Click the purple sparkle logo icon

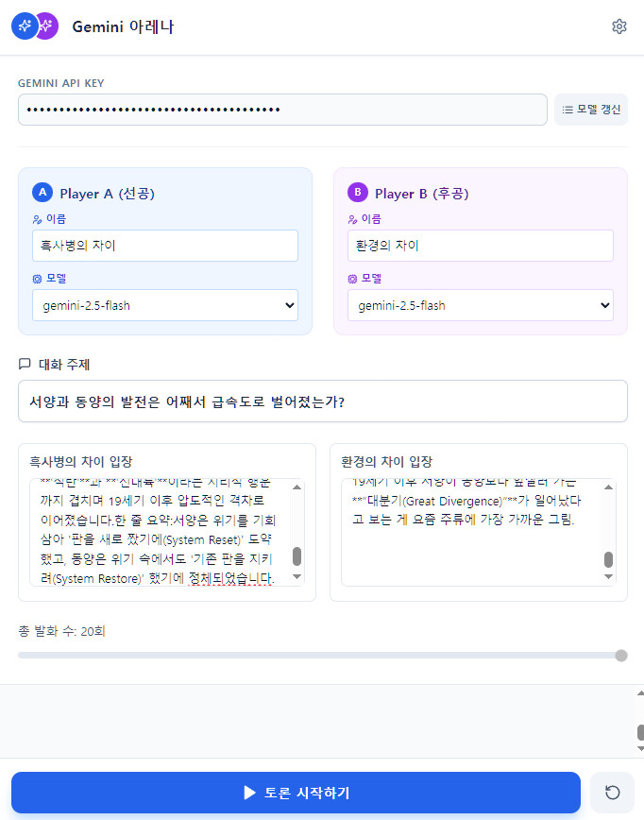point(47,26)
